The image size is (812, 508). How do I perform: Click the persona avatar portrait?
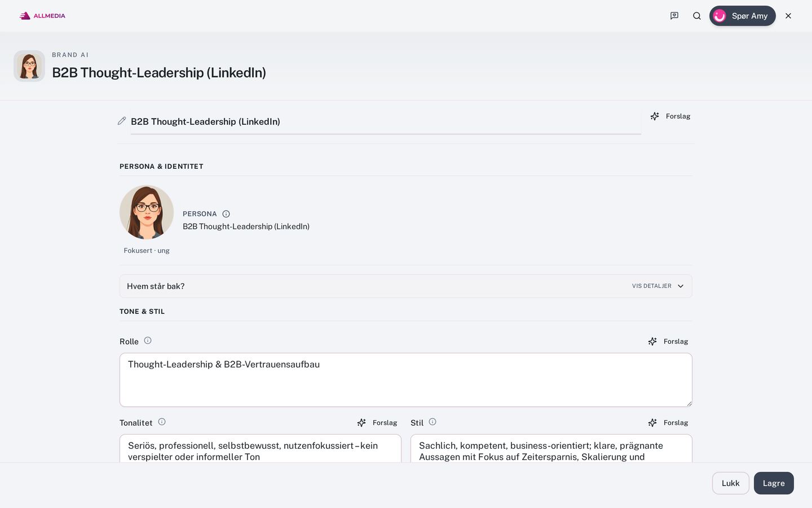tap(147, 212)
